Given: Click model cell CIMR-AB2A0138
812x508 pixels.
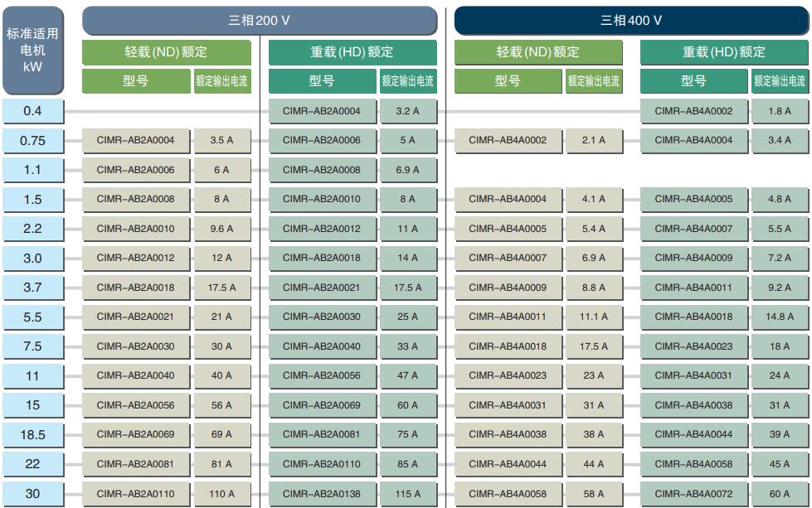Looking at the screenshot, I should point(322,494).
